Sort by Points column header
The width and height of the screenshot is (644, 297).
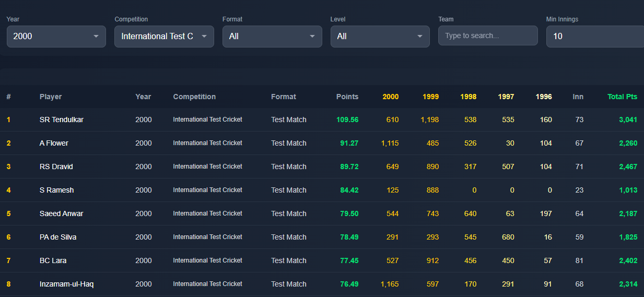click(x=347, y=97)
